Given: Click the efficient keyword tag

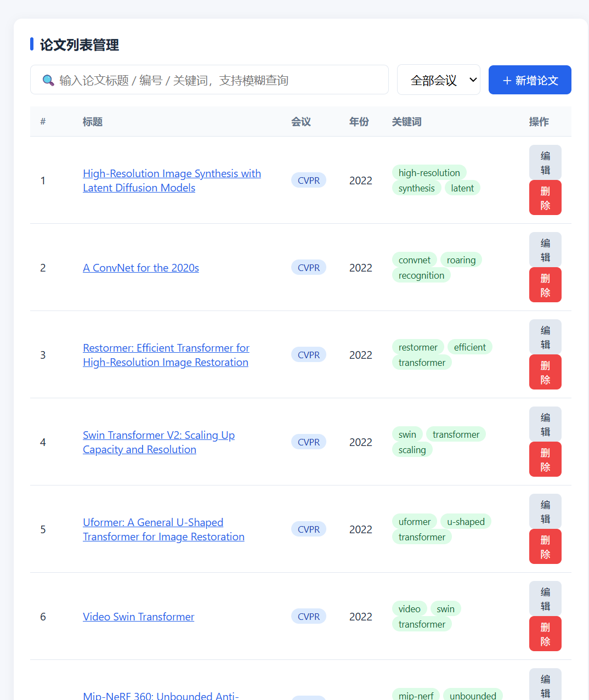Looking at the screenshot, I should point(470,347).
